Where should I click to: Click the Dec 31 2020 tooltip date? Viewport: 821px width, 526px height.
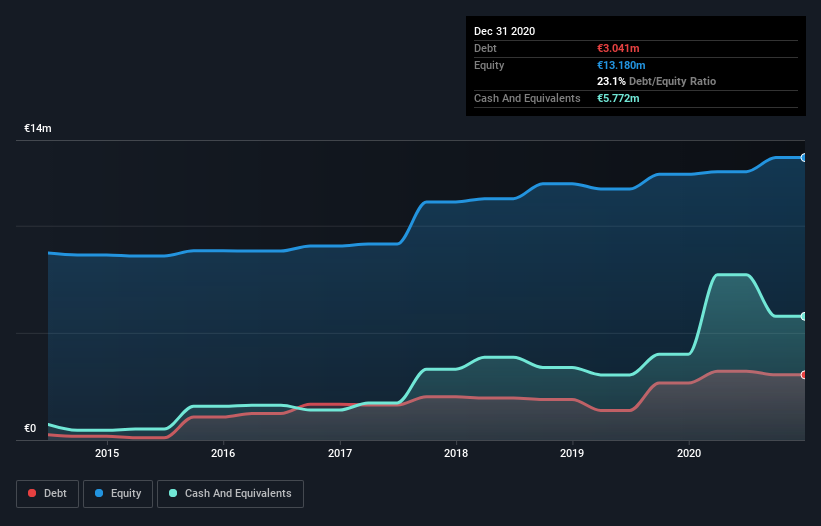click(504, 31)
